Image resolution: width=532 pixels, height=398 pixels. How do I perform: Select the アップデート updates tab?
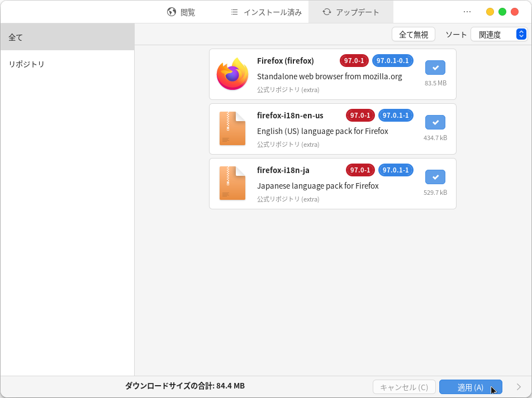[x=351, y=12]
